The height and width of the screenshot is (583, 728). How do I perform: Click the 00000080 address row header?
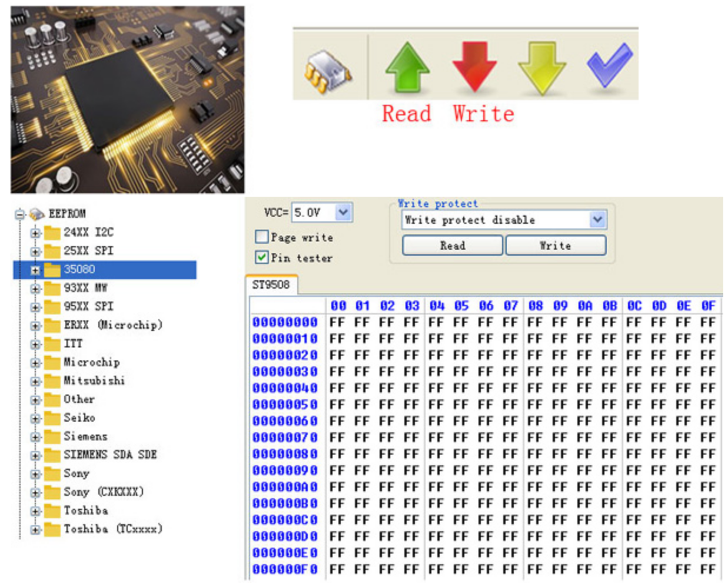click(285, 454)
